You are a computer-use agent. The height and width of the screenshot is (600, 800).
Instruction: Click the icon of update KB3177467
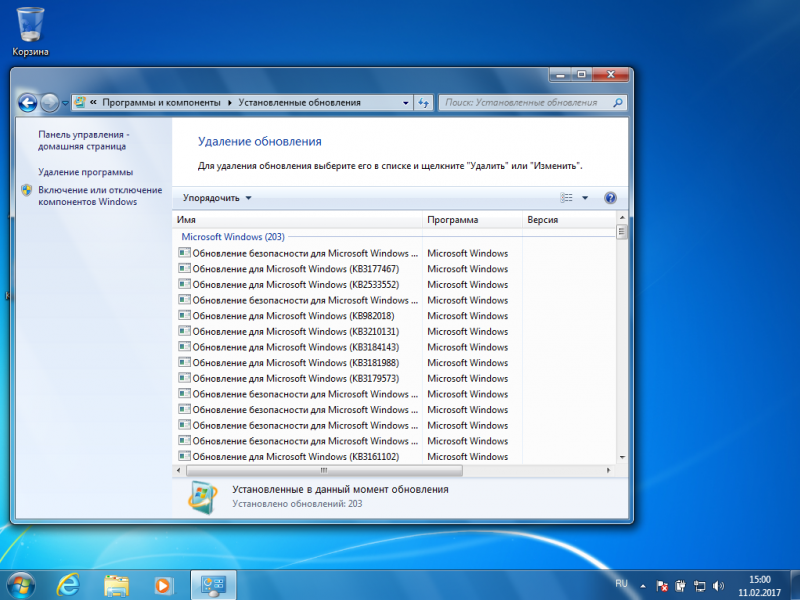pyautogui.click(x=184, y=268)
